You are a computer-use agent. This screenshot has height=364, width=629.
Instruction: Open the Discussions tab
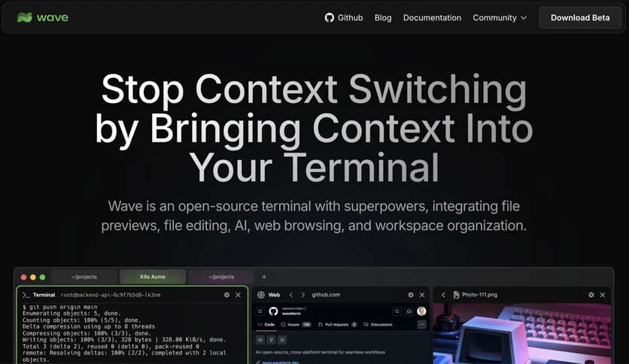378,324
